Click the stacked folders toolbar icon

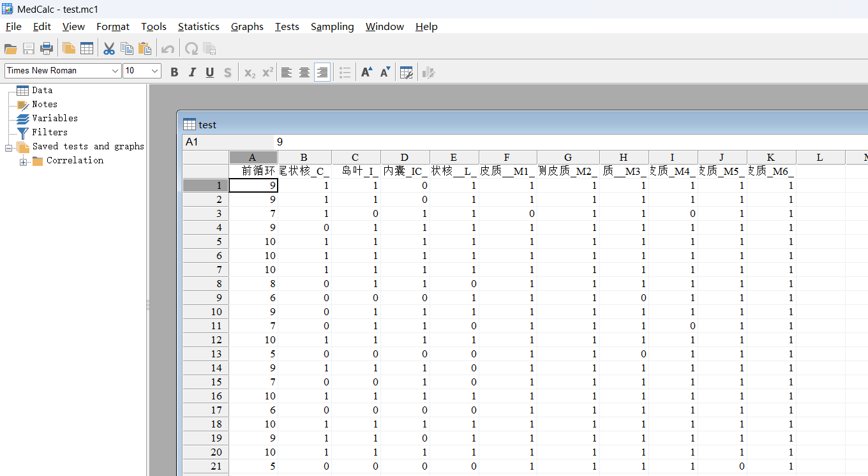(69, 48)
